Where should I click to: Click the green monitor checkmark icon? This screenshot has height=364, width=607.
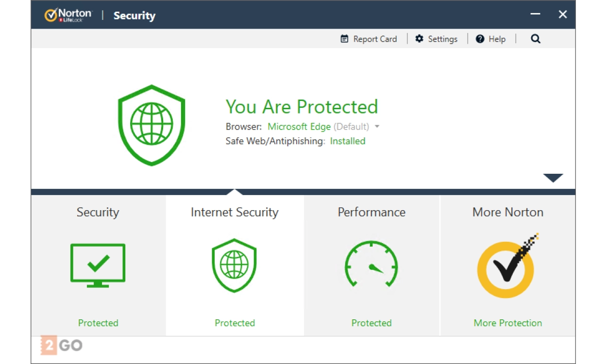98,265
